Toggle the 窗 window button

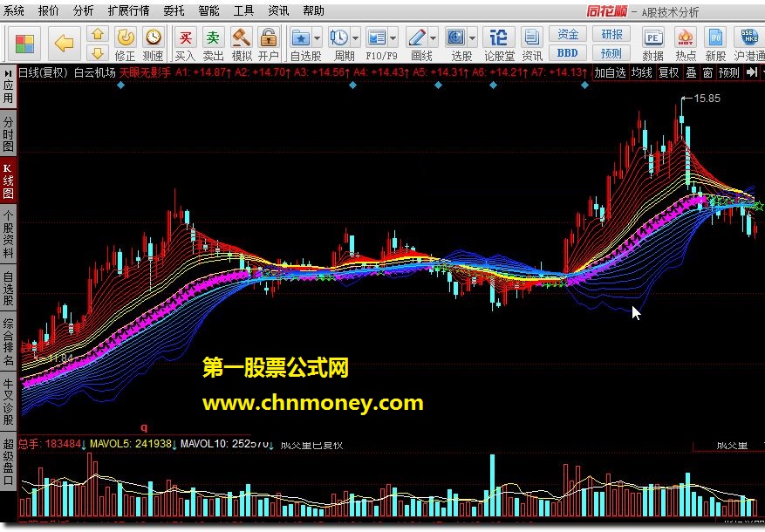708,72
